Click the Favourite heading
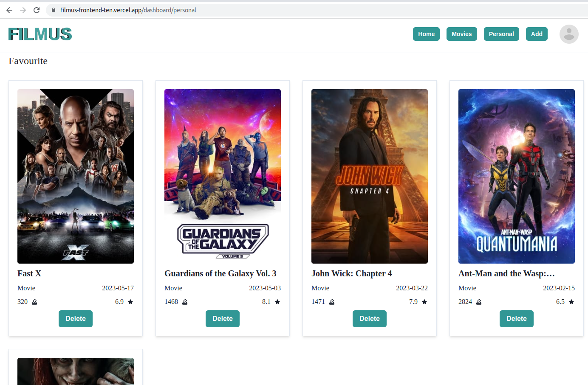This screenshot has height=385, width=588. pos(28,61)
